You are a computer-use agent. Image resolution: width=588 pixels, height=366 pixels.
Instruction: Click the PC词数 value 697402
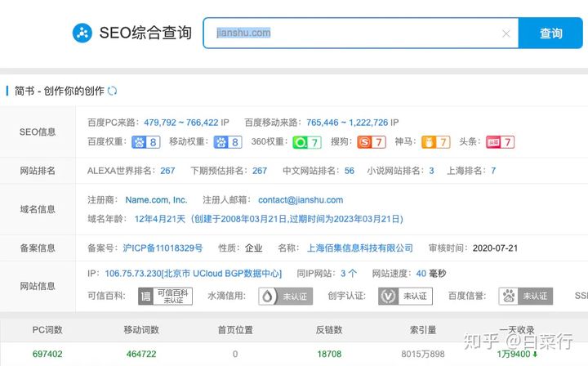[x=47, y=354]
